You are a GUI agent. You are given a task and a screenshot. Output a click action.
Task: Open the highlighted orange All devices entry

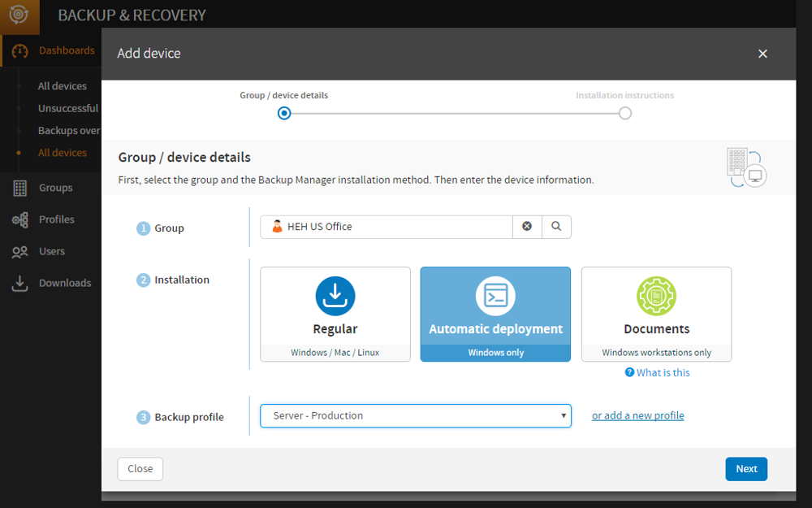click(x=63, y=153)
